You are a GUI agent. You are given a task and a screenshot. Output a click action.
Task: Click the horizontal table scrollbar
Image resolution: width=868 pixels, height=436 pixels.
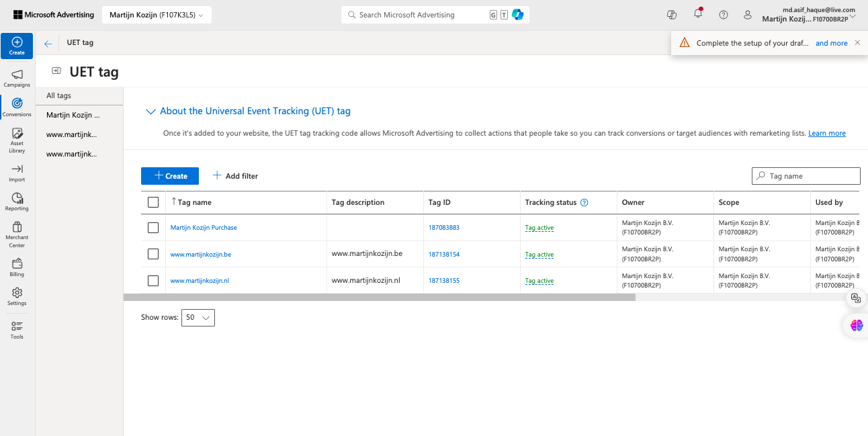(380, 297)
